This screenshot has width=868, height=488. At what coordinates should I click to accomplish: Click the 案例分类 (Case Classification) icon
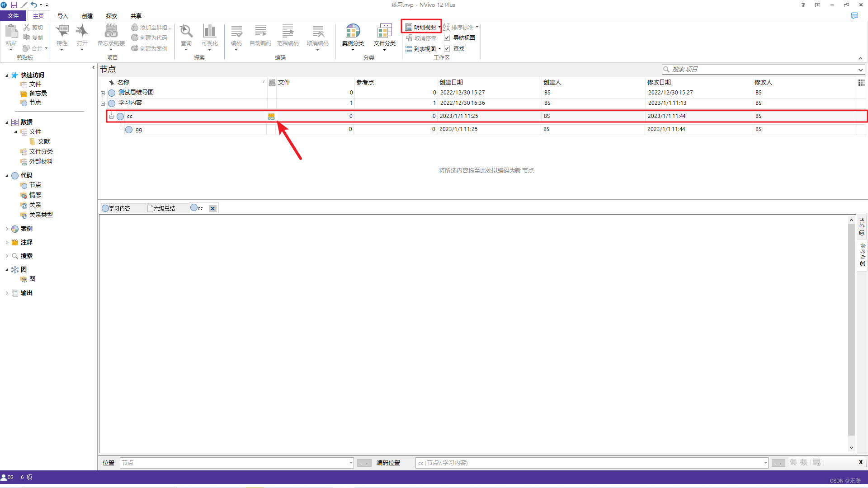coord(353,31)
